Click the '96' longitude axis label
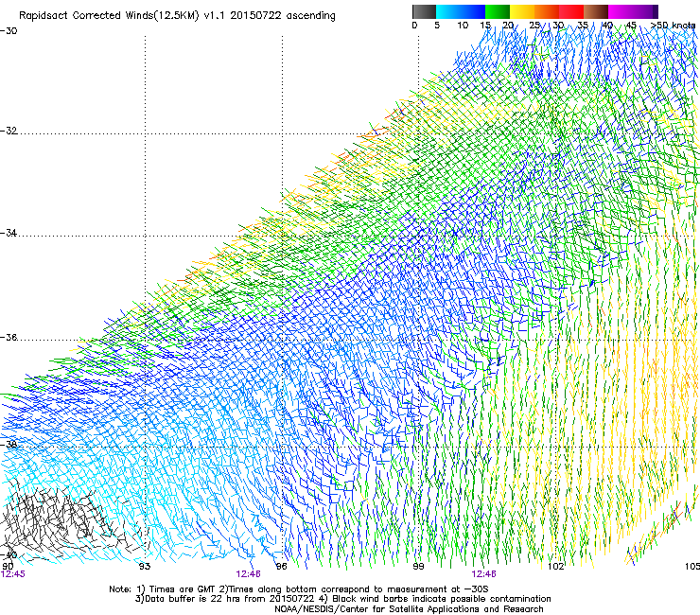The image size is (700, 615). pyautogui.click(x=281, y=567)
